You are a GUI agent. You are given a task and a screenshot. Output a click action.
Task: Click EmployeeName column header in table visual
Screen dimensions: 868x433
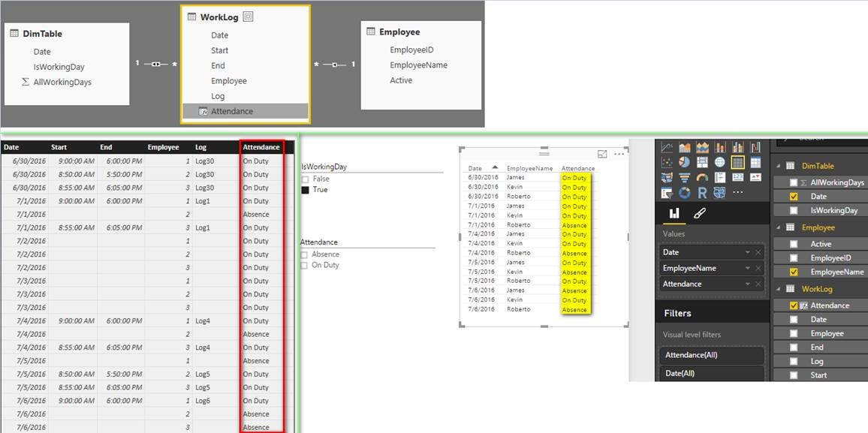[x=529, y=168]
